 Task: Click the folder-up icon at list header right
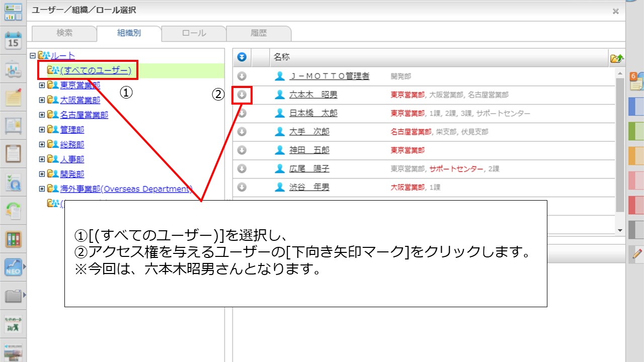[616, 58]
